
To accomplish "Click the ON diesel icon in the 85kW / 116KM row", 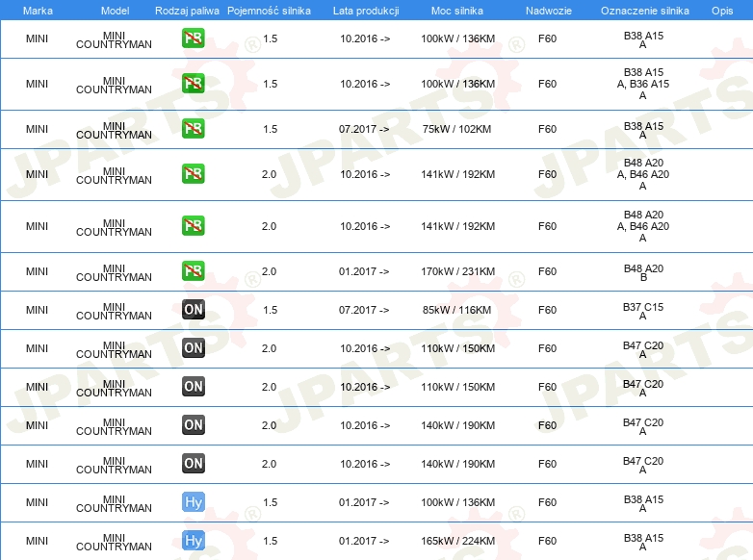I will coord(193,310).
